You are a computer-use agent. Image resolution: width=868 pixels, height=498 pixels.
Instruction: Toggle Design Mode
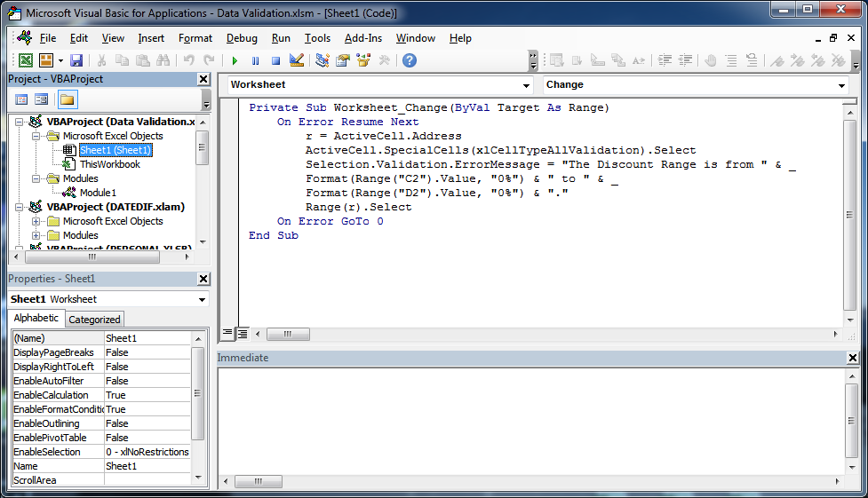coord(297,60)
